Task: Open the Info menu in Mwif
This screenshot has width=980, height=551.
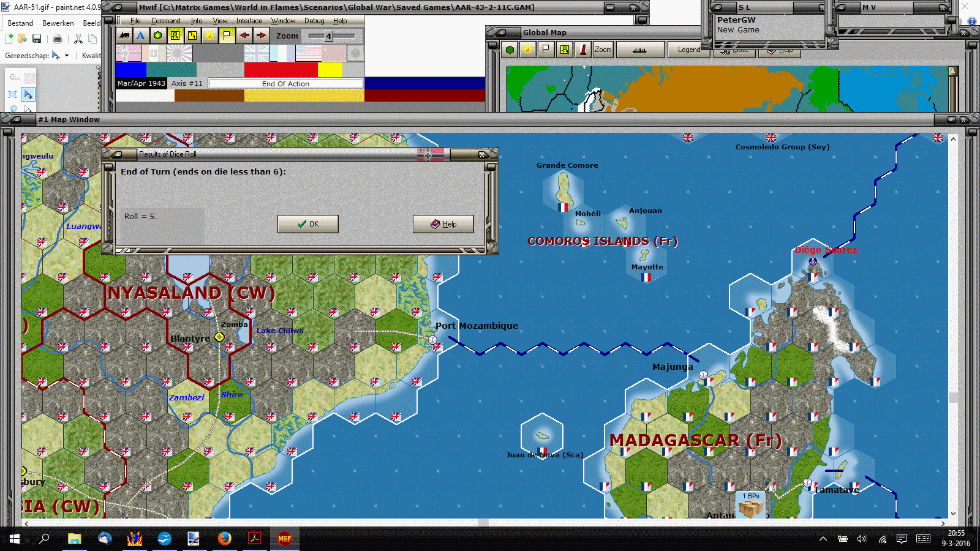Action: click(x=197, y=21)
